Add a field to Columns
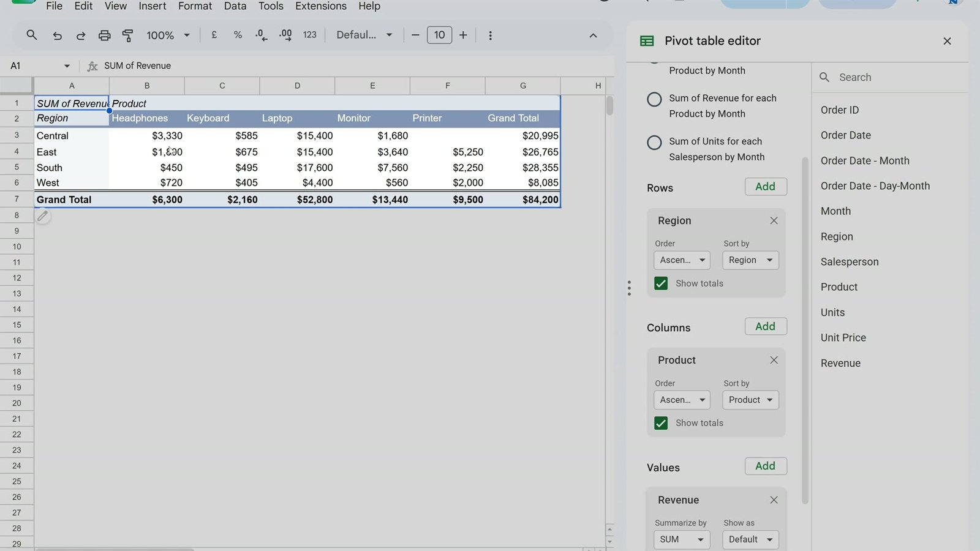The height and width of the screenshot is (551, 980). tap(766, 326)
